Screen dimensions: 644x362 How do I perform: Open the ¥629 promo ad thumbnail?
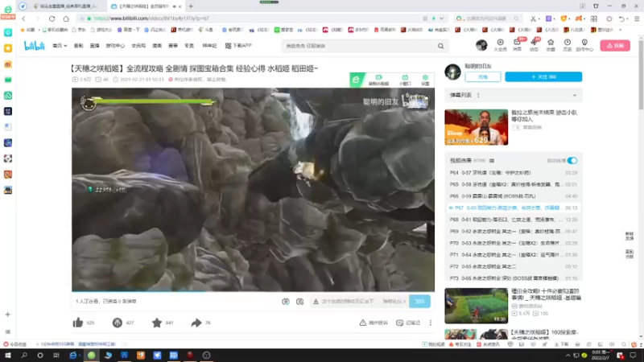click(x=476, y=127)
